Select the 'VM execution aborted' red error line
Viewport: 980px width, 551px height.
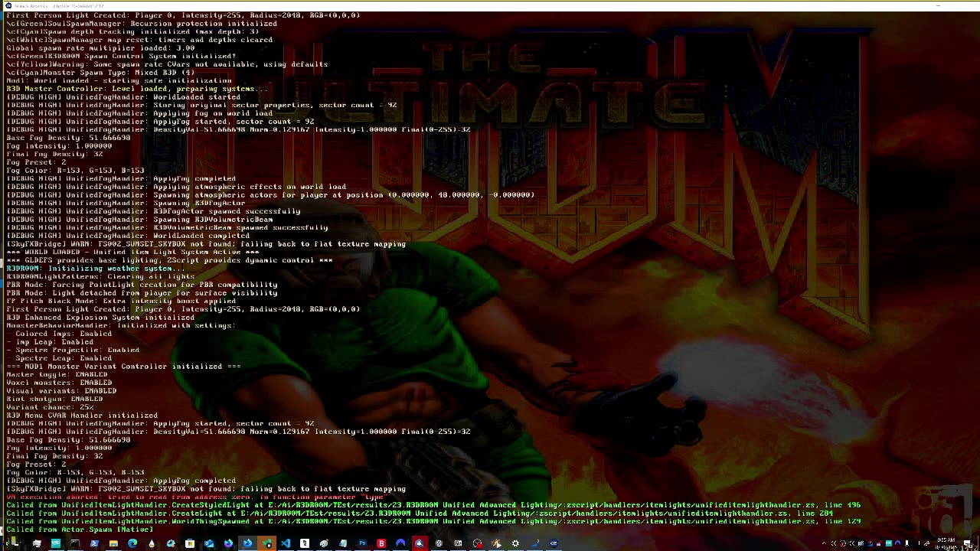tap(196, 497)
